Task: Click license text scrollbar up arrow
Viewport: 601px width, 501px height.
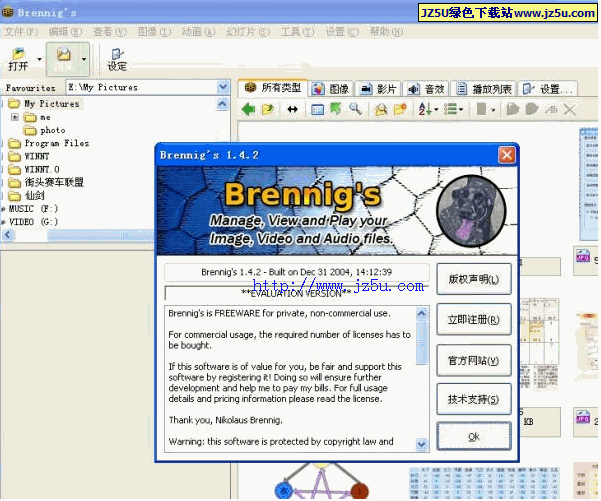Action: pos(421,314)
